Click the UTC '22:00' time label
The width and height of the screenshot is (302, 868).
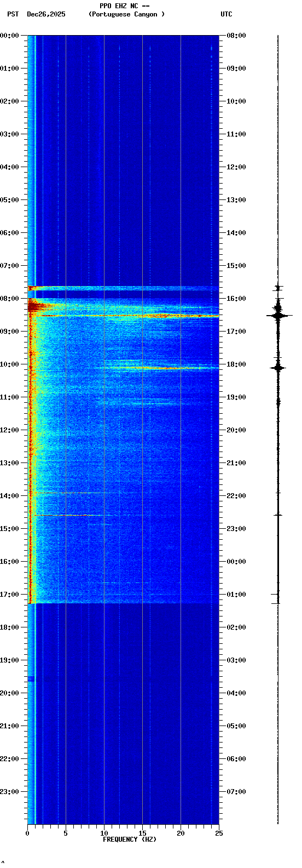[236, 496]
